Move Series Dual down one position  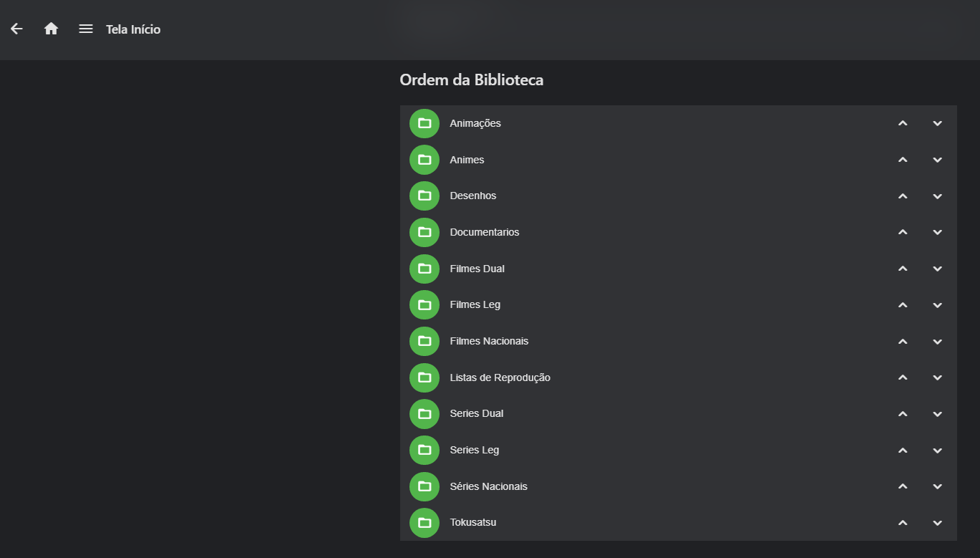coord(938,414)
